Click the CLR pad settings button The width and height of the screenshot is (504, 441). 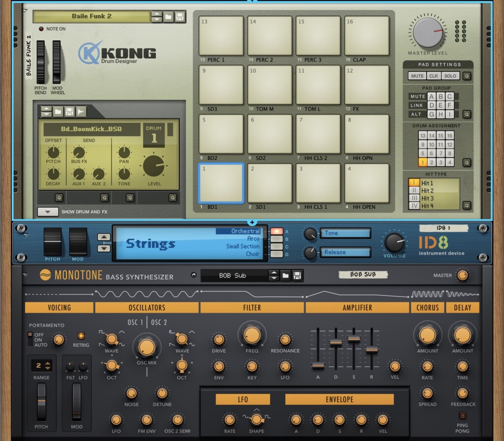click(x=433, y=76)
